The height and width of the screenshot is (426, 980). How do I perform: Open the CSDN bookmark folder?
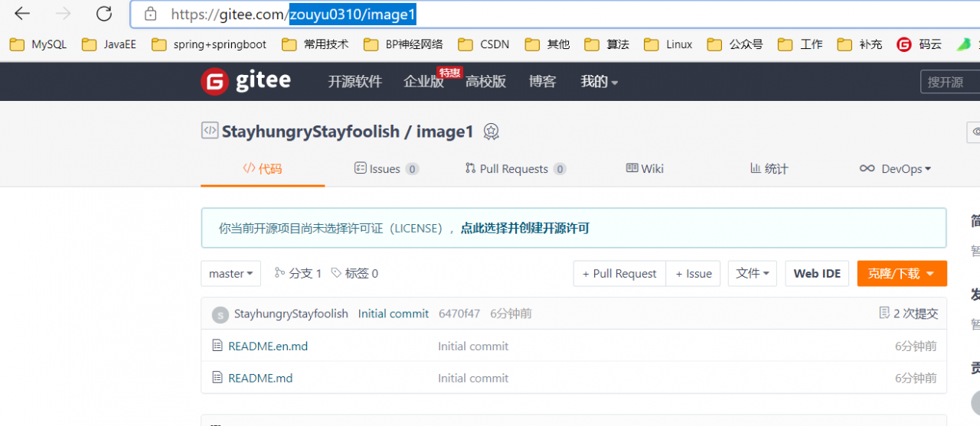click(484, 44)
